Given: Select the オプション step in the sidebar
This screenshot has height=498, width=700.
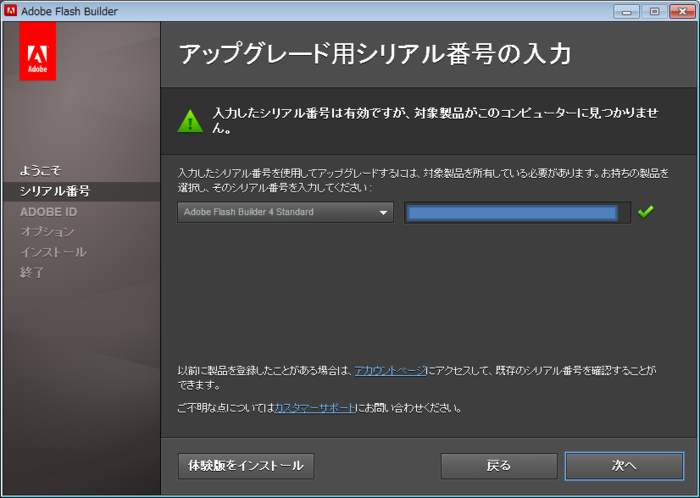Looking at the screenshot, I should click(x=47, y=232).
